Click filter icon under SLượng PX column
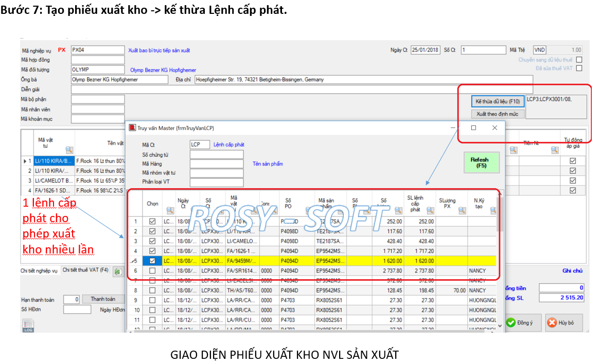This screenshot has width=600, height=364. [462, 210]
